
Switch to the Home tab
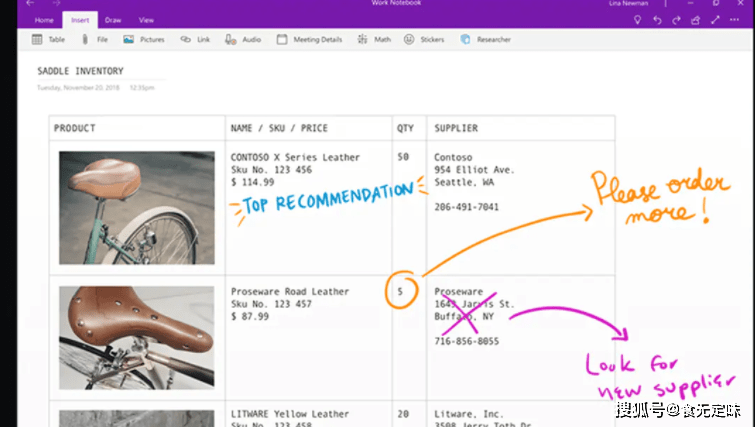click(x=44, y=20)
